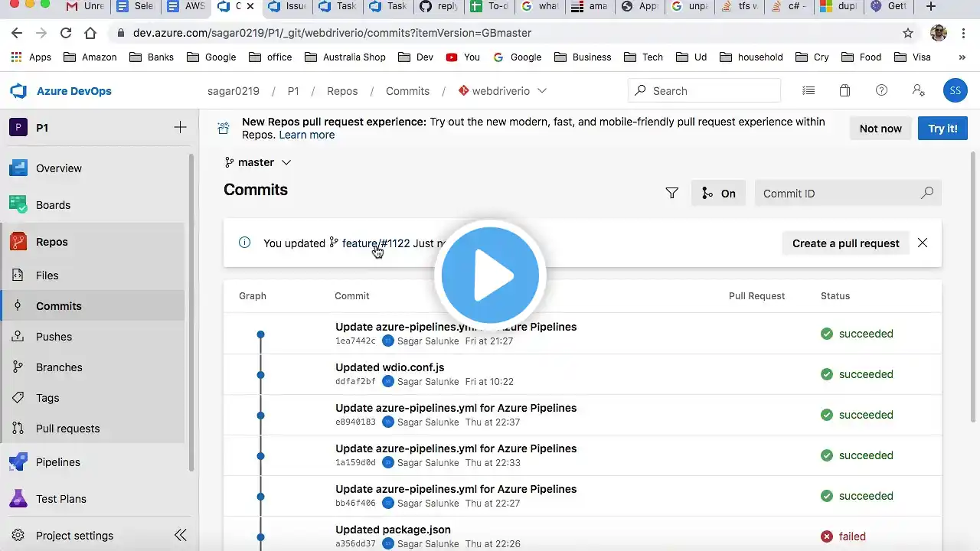Click the Tags icon in Repos menu
980x551 pixels.
tap(18, 397)
